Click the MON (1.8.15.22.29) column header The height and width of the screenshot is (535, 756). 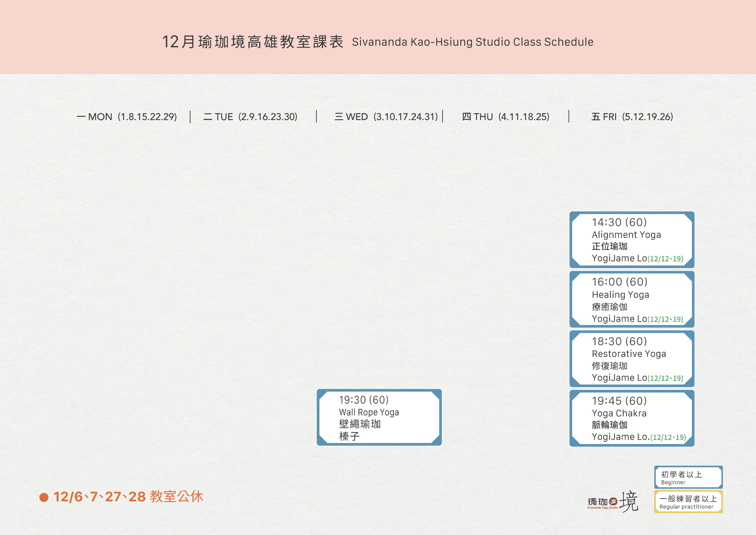click(x=127, y=117)
